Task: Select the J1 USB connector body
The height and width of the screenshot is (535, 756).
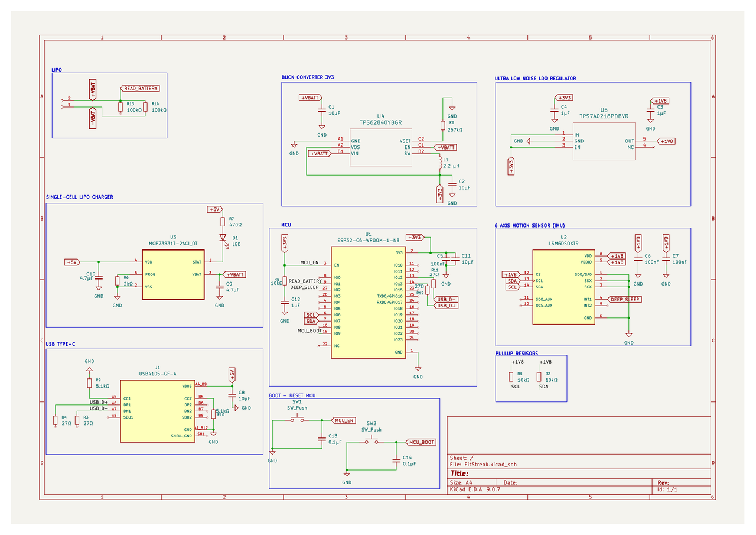Action: pos(158,411)
